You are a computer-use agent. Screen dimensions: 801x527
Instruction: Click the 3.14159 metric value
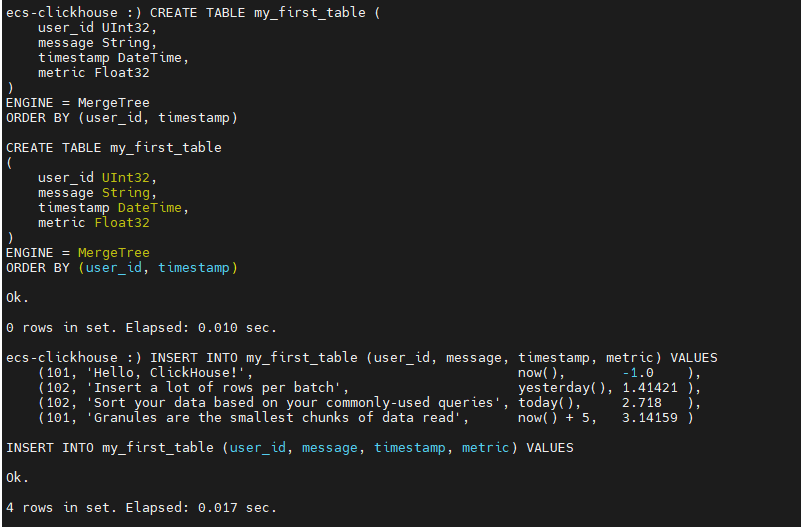(x=650, y=418)
